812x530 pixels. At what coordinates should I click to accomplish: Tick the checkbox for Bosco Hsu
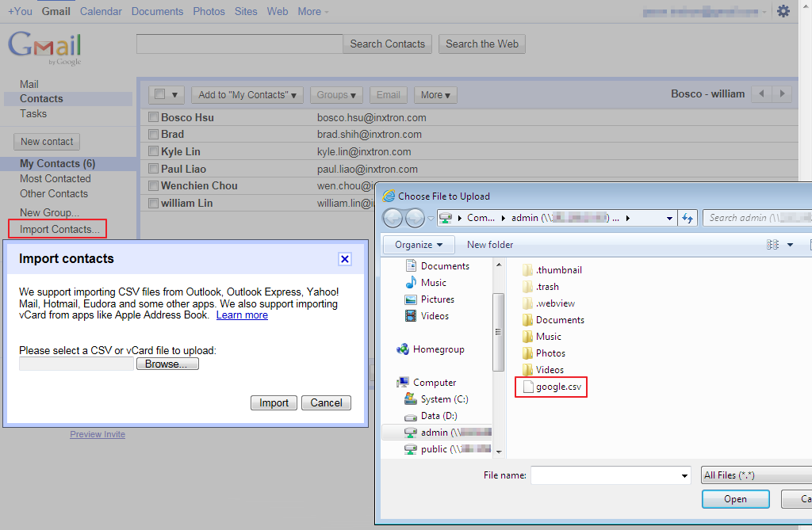coord(154,117)
